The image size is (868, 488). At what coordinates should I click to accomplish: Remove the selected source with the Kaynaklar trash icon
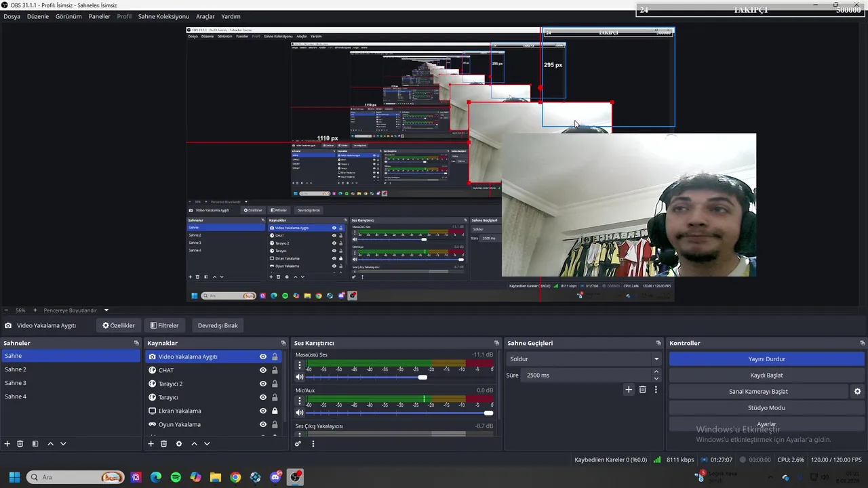pyautogui.click(x=163, y=444)
